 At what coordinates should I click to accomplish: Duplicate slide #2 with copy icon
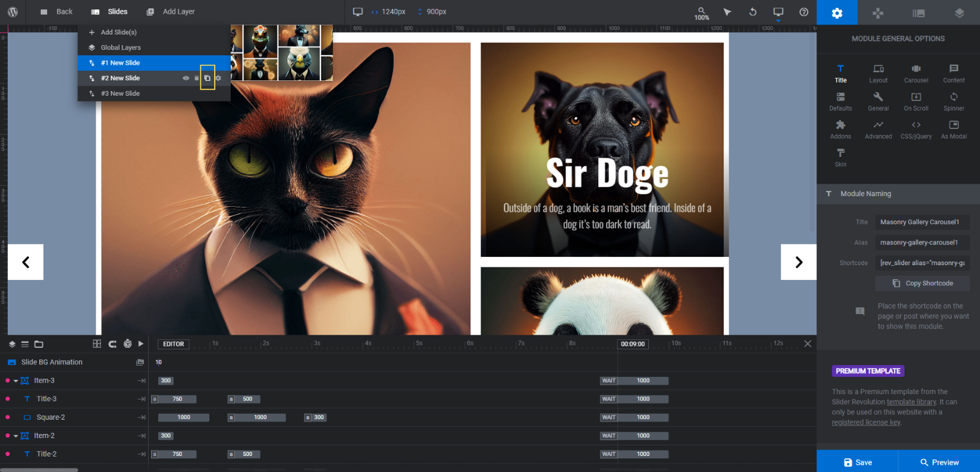[207, 78]
